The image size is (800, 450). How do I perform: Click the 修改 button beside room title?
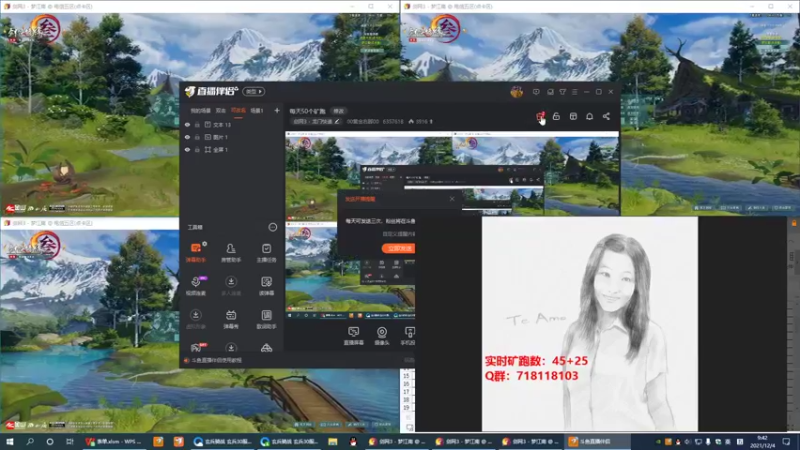pyautogui.click(x=338, y=111)
